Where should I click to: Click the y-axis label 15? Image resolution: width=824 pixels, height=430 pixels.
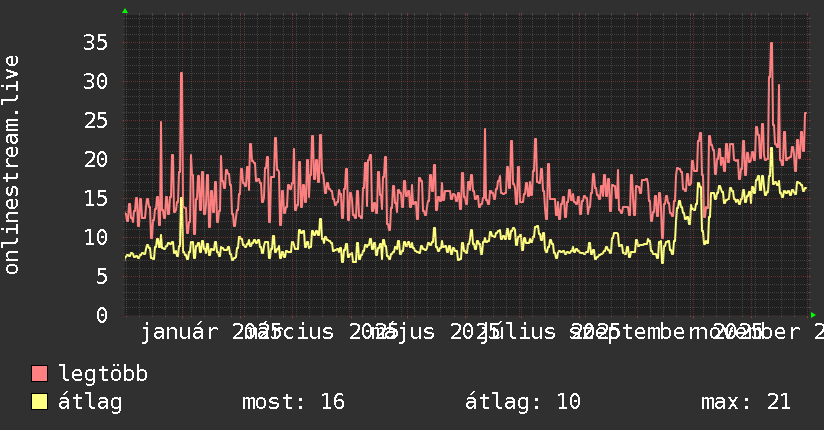pos(96,199)
